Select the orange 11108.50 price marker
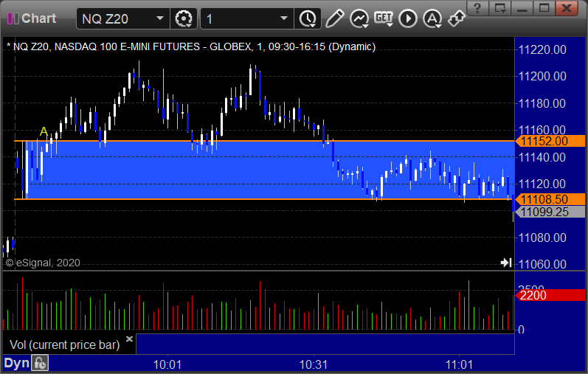The image size is (588, 374). pyautogui.click(x=550, y=199)
